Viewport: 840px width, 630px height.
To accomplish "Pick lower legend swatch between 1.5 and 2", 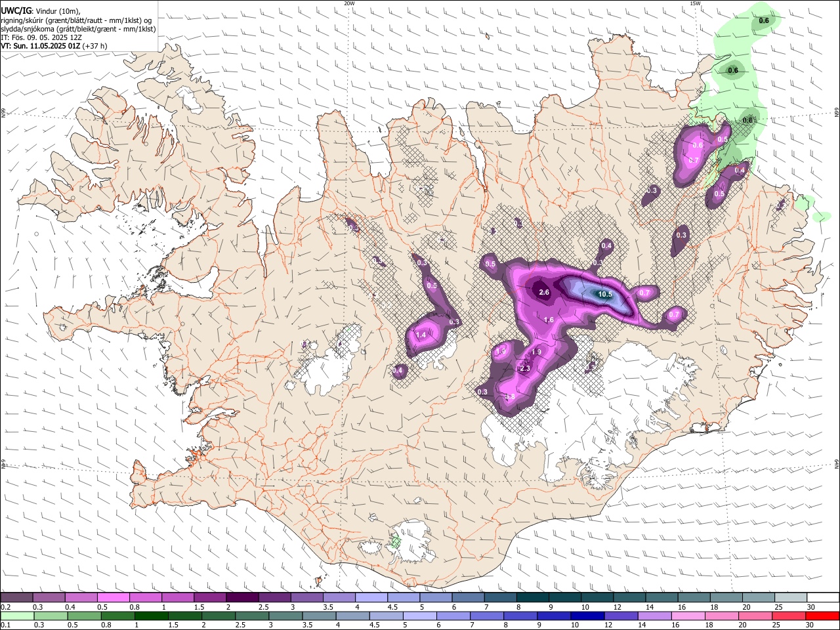I will click(x=184, y=616).
